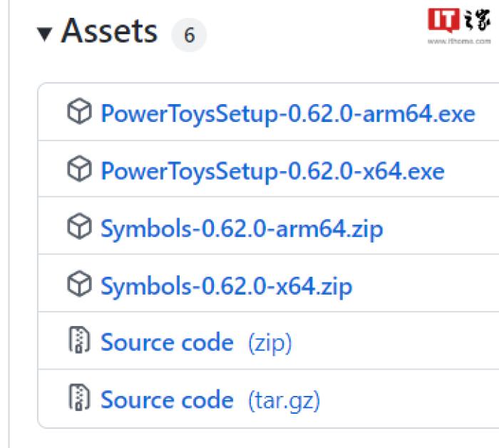Click zip file icon beside Source code (zip)

coord(80,340)
